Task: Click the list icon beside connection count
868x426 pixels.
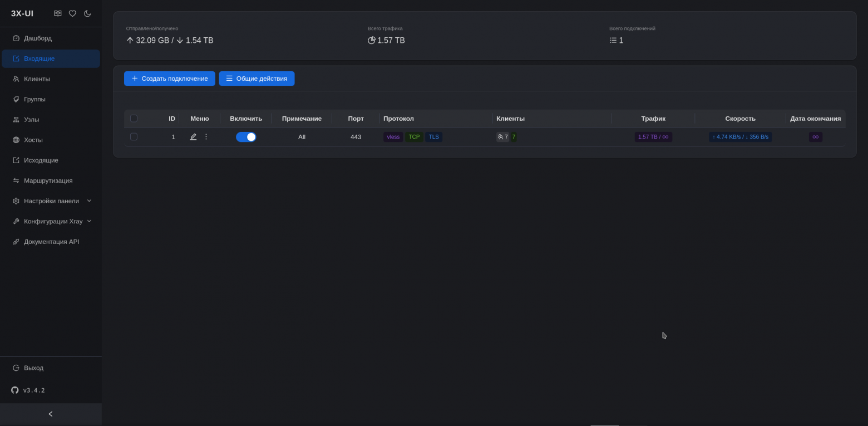Action: [x=613, y=40]
